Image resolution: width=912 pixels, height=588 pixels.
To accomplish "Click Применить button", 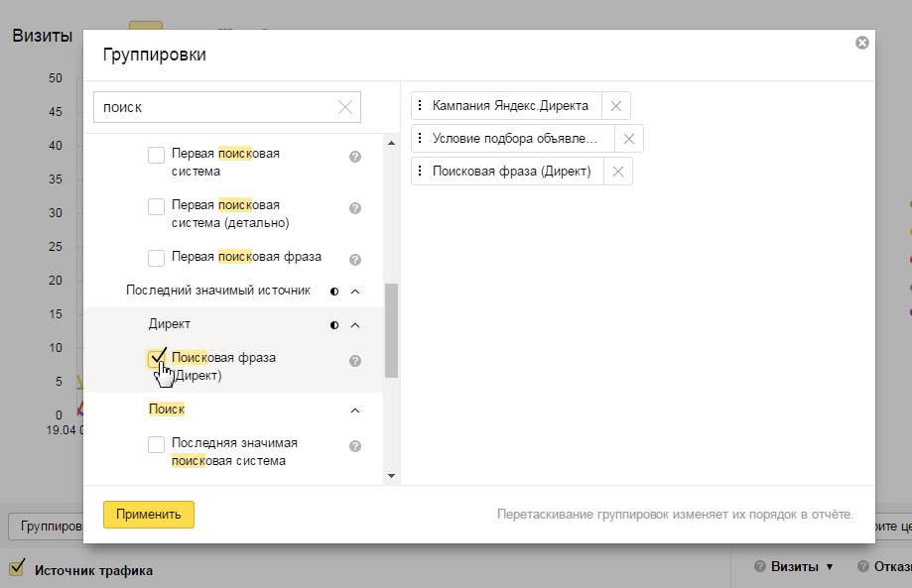I will (x=149, y=515).
